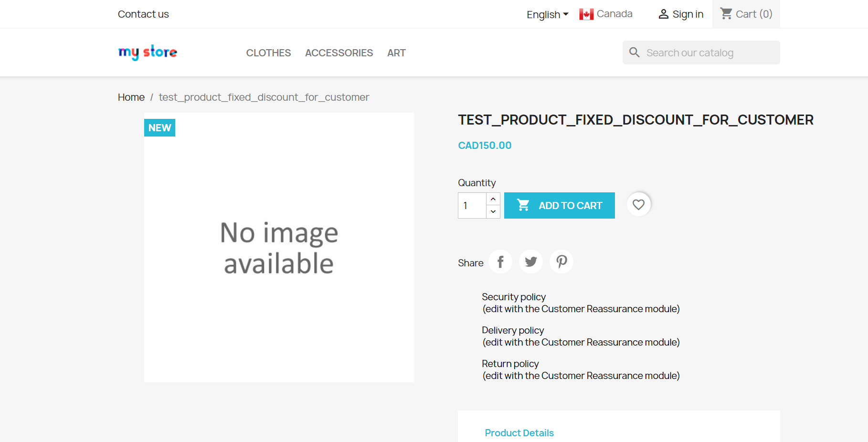Open the English language dropdown
This screenshot has height=442, width=868.
pyautogui.click(x=547, y=14)
